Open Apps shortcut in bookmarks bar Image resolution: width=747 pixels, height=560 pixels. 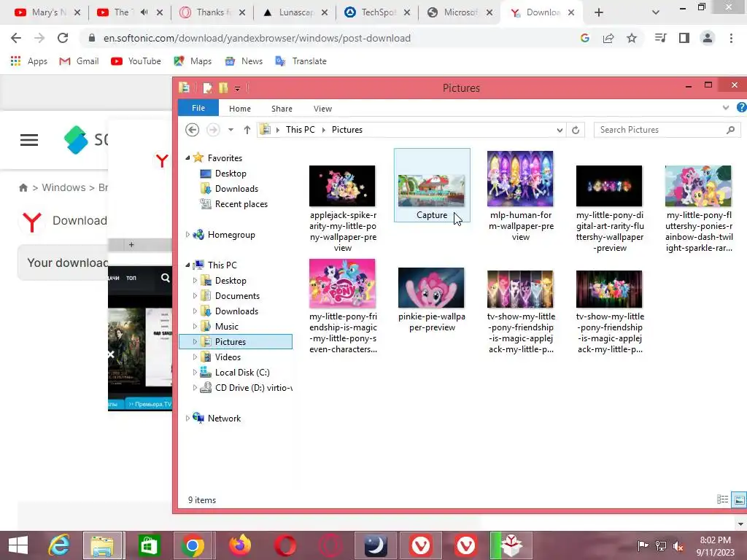[x=28, y=61]
